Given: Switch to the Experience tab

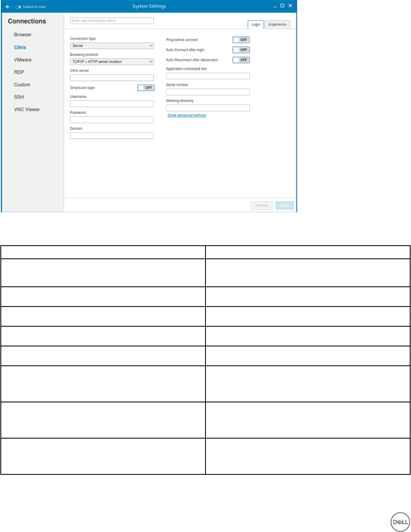Looking at the screenshot, I should (x=277, y=25).
